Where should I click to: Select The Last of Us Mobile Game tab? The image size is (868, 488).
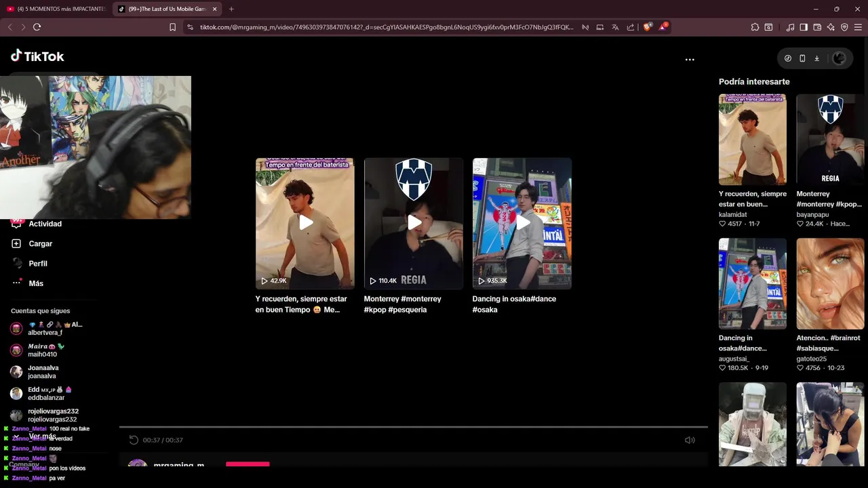coord(167,9)
